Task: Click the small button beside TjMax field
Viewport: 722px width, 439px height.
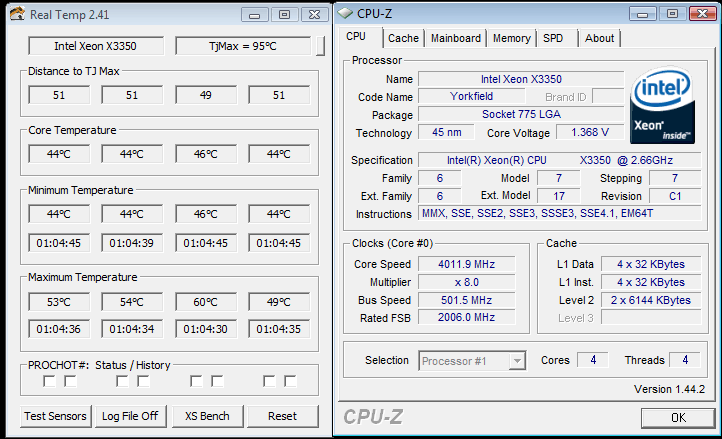Action: point(320,46)
